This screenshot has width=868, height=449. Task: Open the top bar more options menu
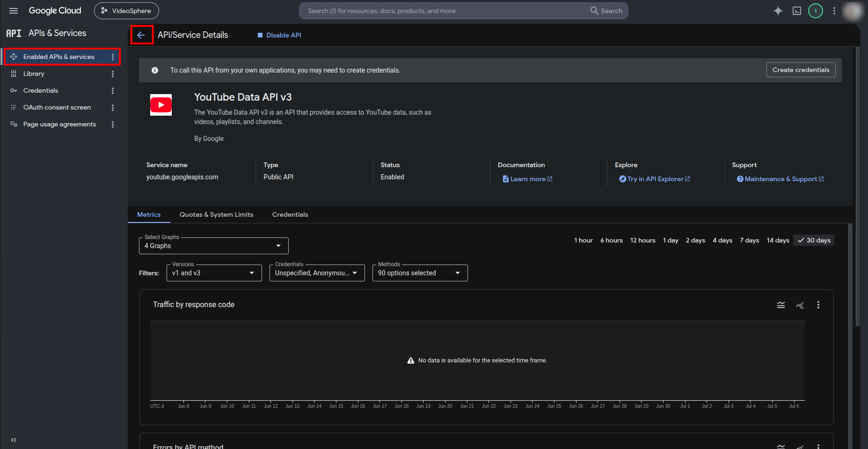click(x=834, y=11)
